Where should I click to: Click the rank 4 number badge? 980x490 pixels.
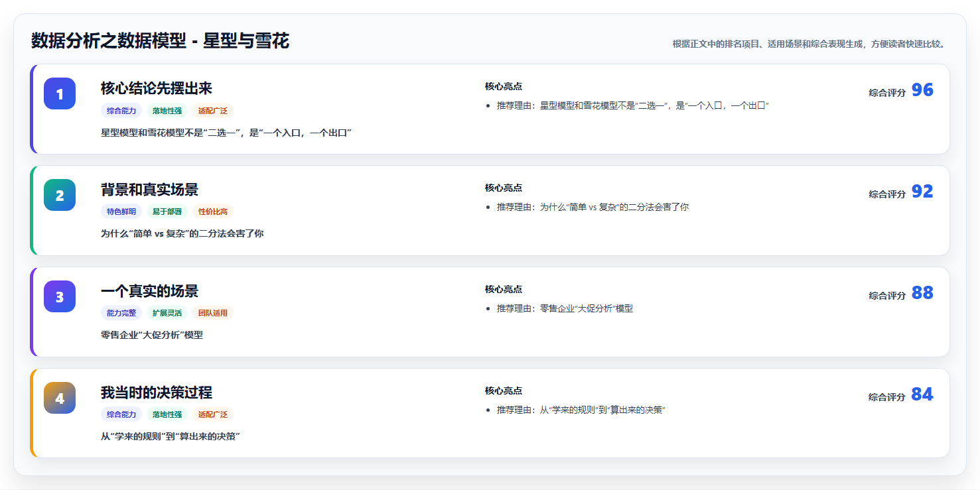click(60, 398)
